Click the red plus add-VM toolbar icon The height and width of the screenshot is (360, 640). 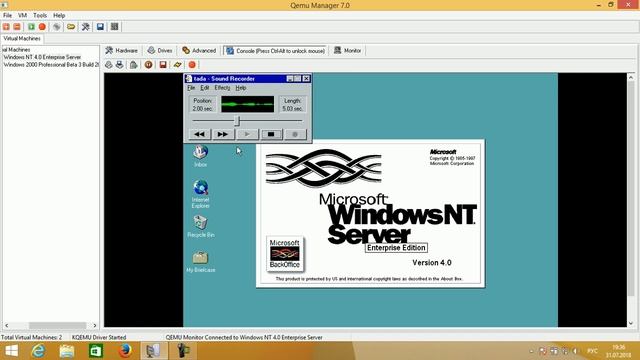(x=6, y=27)
